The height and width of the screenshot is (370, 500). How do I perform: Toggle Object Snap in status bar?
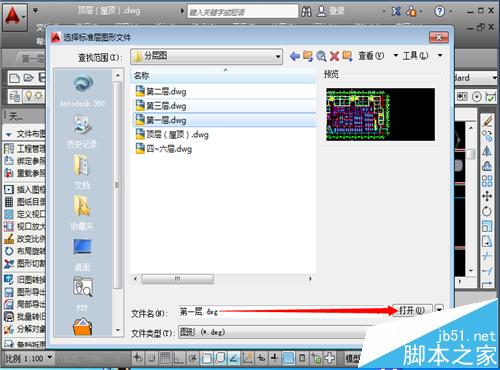coord(206,358)
